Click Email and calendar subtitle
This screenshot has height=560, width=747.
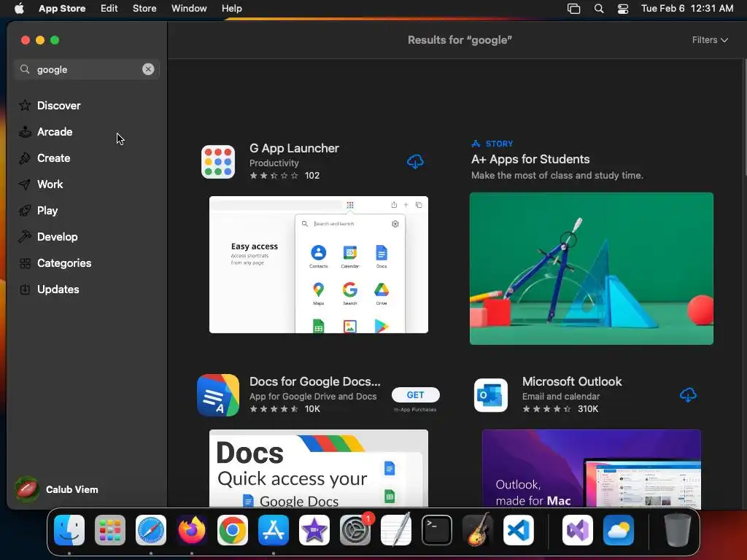pyautogui.click(x=561, y=396)
